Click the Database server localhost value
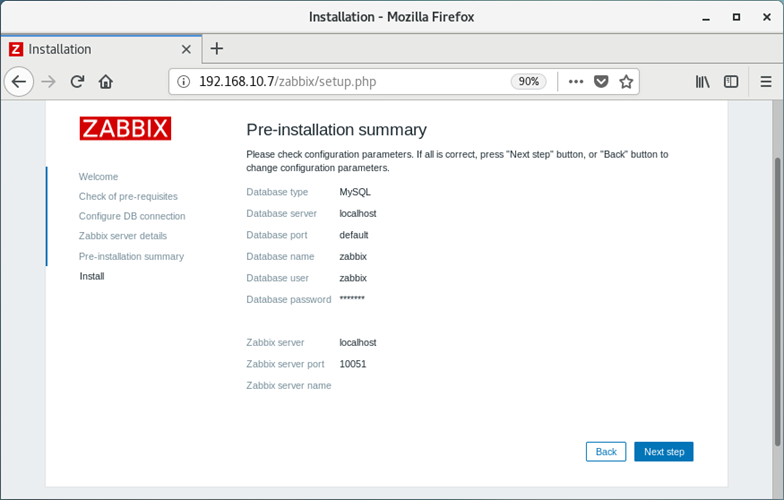This screenshot has height=500, width=784. [x=358, y=214]
